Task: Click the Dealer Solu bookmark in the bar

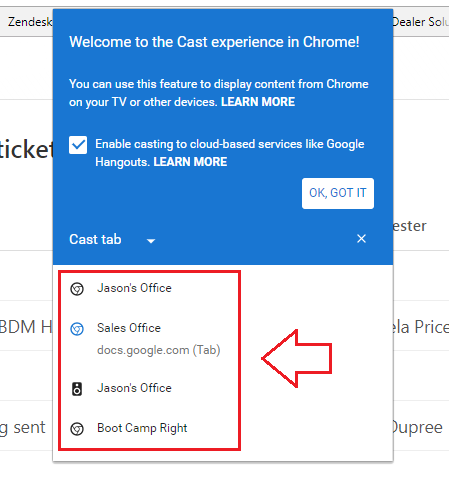Action: pos(420,22)
